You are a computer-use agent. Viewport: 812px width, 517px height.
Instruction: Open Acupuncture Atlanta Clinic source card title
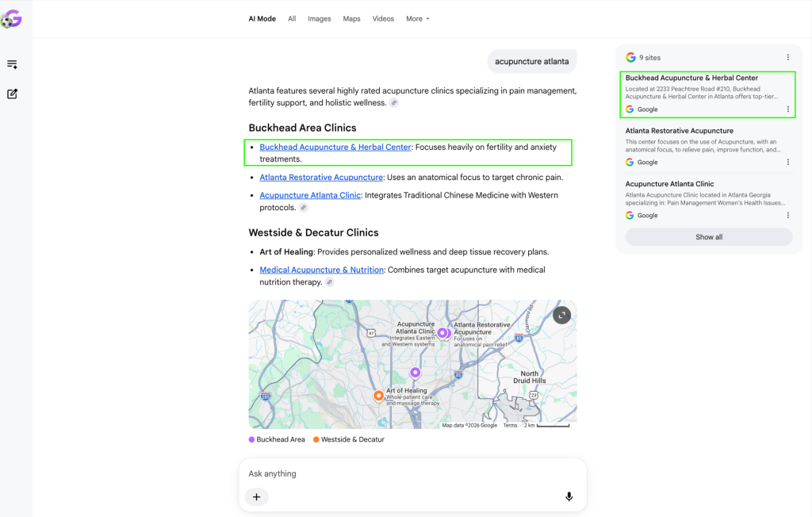coord(669,184)
